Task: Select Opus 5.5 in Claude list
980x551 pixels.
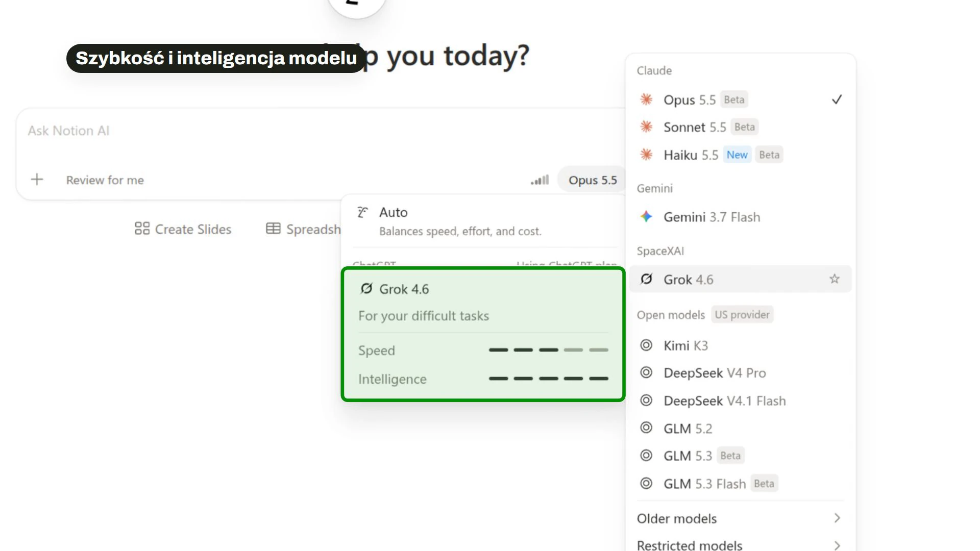Action: (x=740, y=99)
